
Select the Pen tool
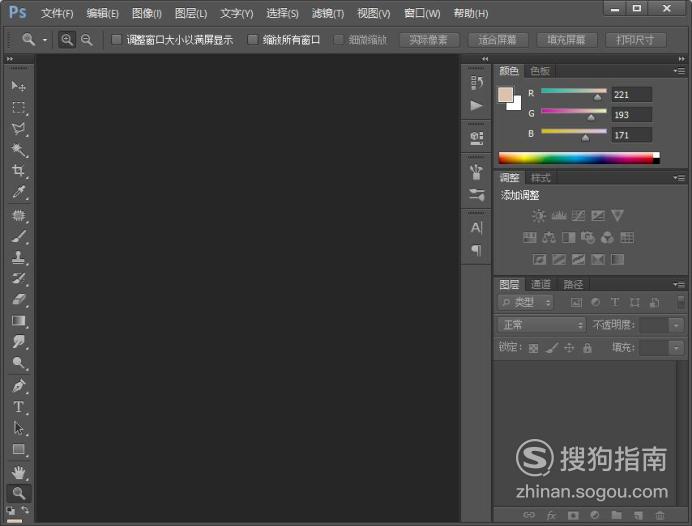click(19, 386)
